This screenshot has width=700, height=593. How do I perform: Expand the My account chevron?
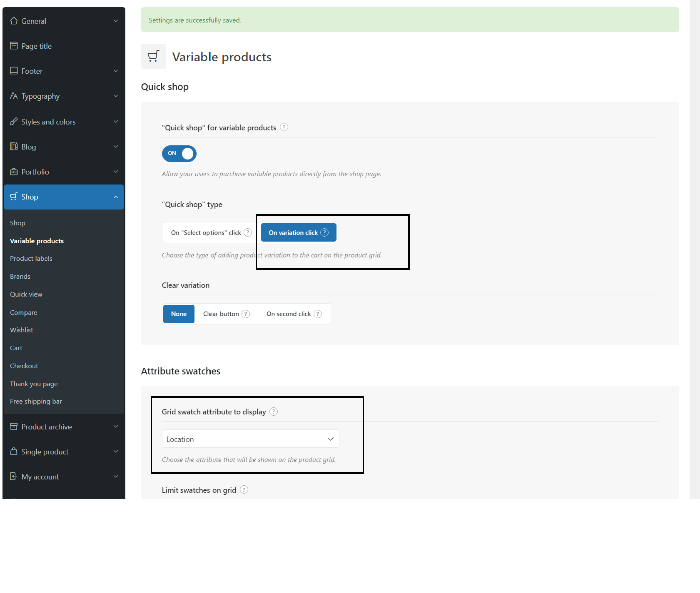pyautogui.click(x=116, y=477)
